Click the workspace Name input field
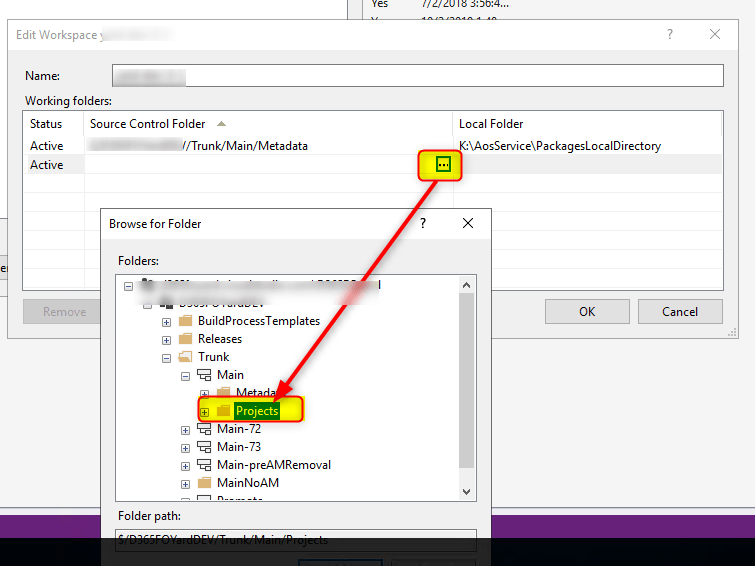Image resolution: width=755 pixels, height=566 pixels. pos(417,76)
